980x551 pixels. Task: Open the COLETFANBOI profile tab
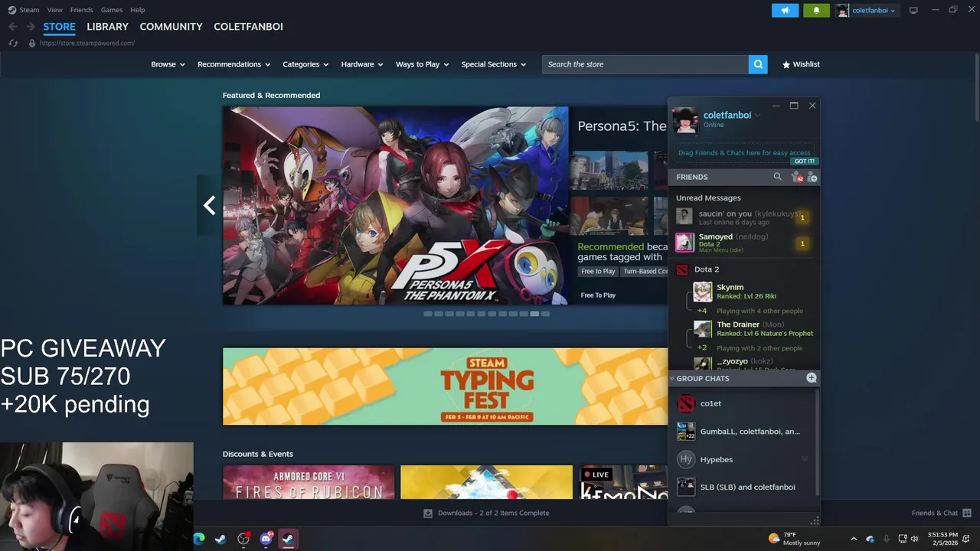(248, 26)
